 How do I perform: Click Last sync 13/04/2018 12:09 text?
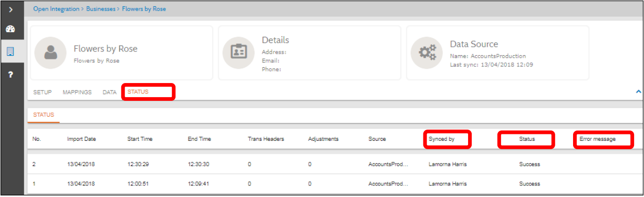pyautogui.click(x=492, y=65)
